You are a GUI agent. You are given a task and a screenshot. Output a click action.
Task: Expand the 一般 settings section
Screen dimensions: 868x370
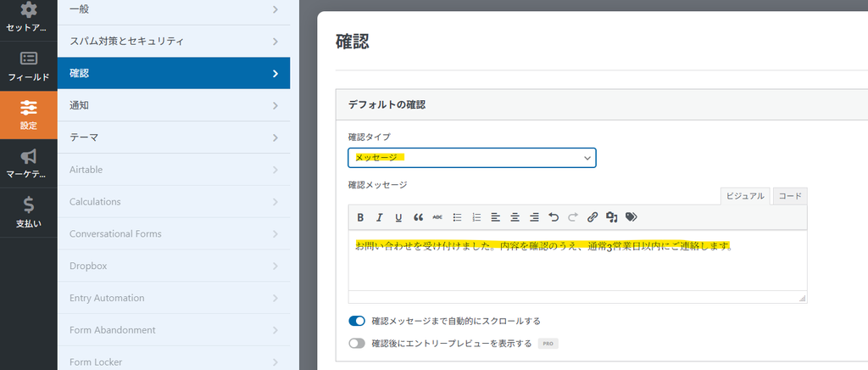coord(174,8)
